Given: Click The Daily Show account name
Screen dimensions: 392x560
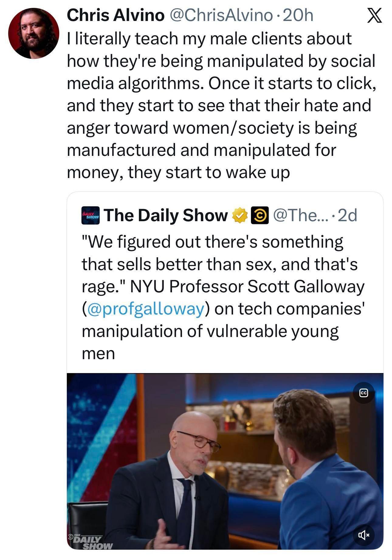Looking at the screenshot, I should [x=166, y=215].
